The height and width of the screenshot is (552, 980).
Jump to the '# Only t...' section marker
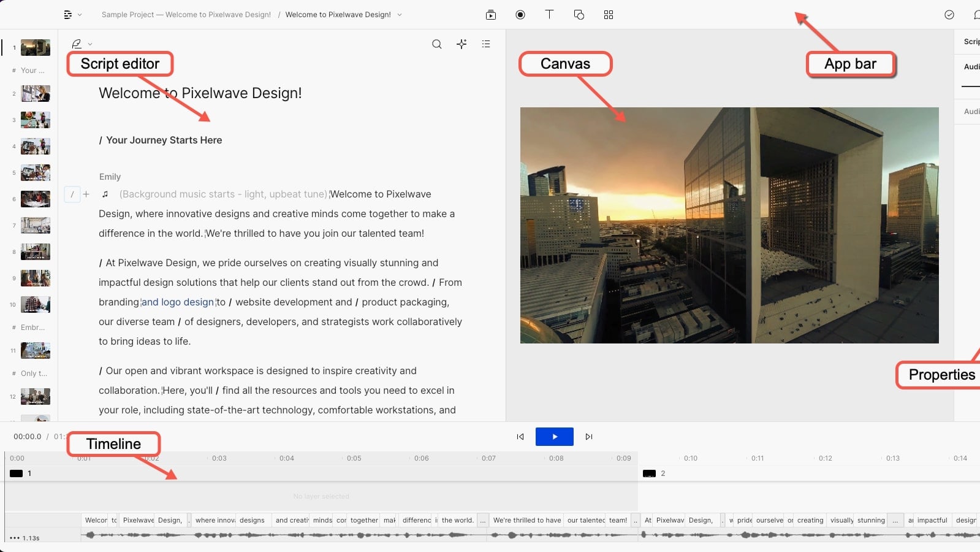[29, 374]
